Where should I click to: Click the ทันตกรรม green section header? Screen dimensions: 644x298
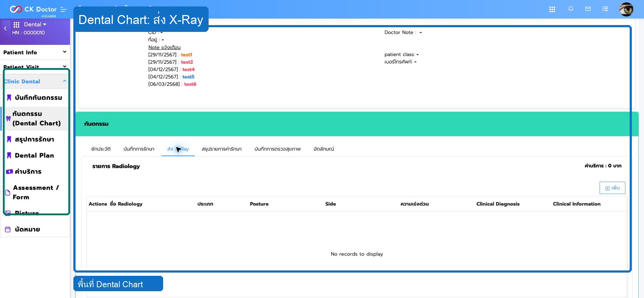pyautogui.click(x=357, y=124)
